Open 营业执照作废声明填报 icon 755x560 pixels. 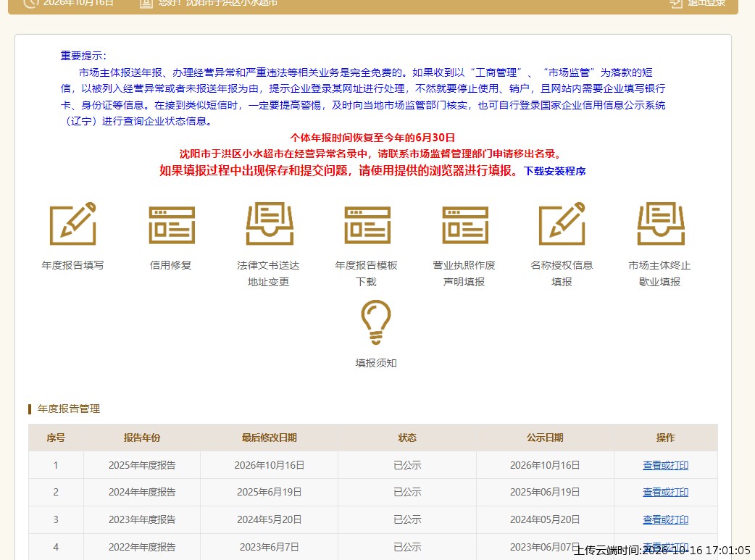click(464, 225)
